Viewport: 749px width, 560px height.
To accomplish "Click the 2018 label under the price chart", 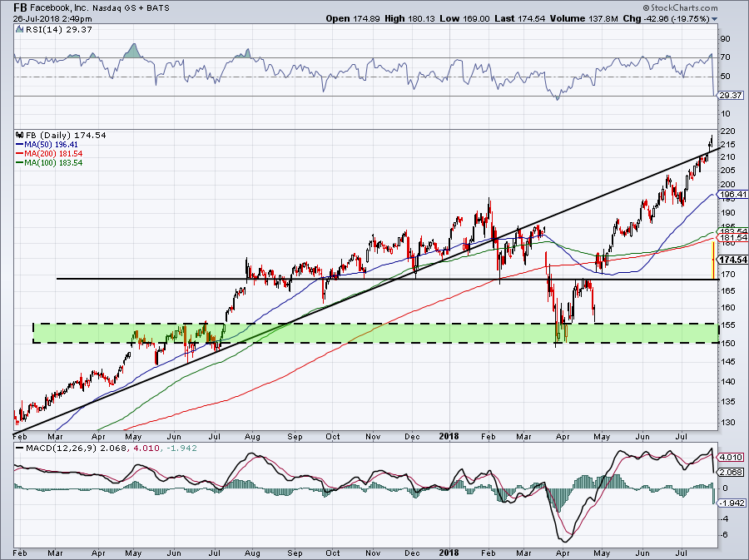I will coord(449,436).
